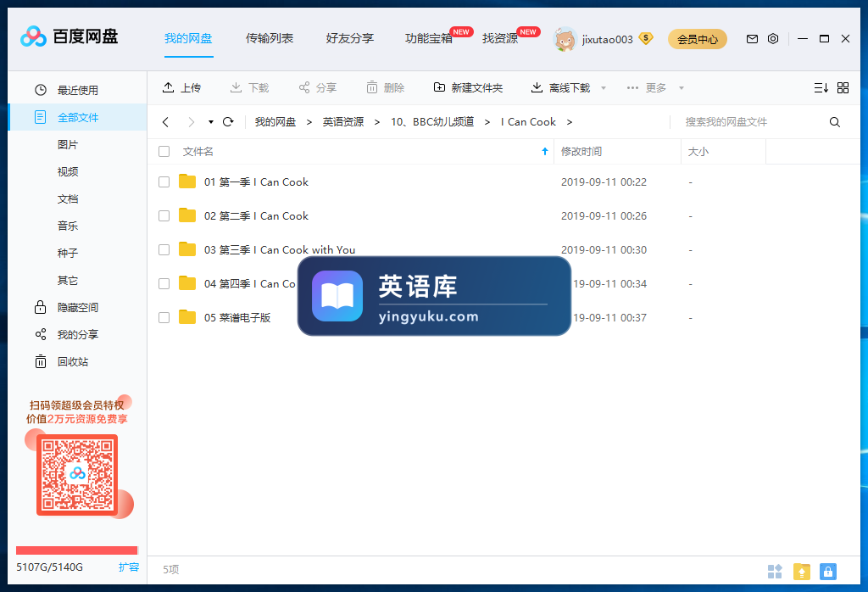The image size is (868, 592).
Task: Open sort order options icon
Action: click(x=821, y=87)
